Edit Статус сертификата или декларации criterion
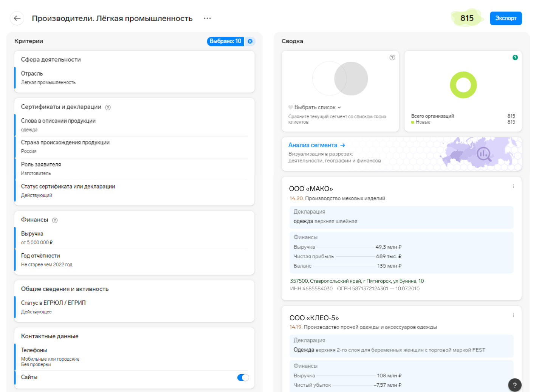Screen dimensions: 536x392 [135, 191]
